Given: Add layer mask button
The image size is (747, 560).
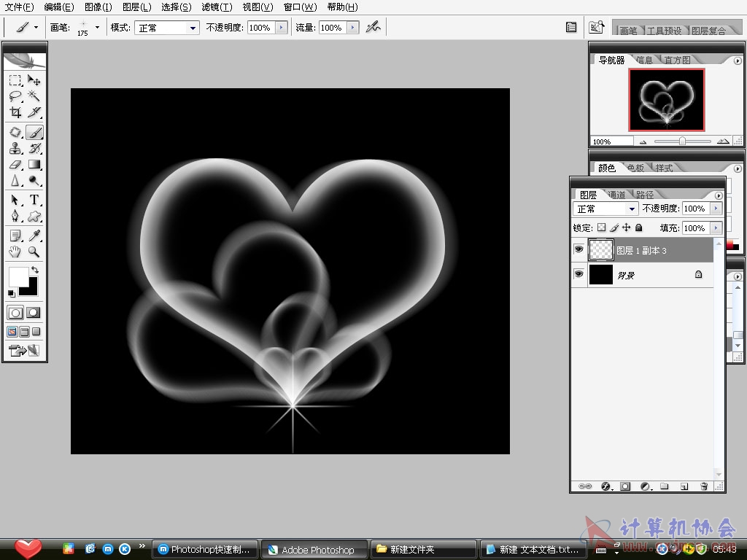Looking at the screenshot, I should pyautogui.click(x=625, y=486).
